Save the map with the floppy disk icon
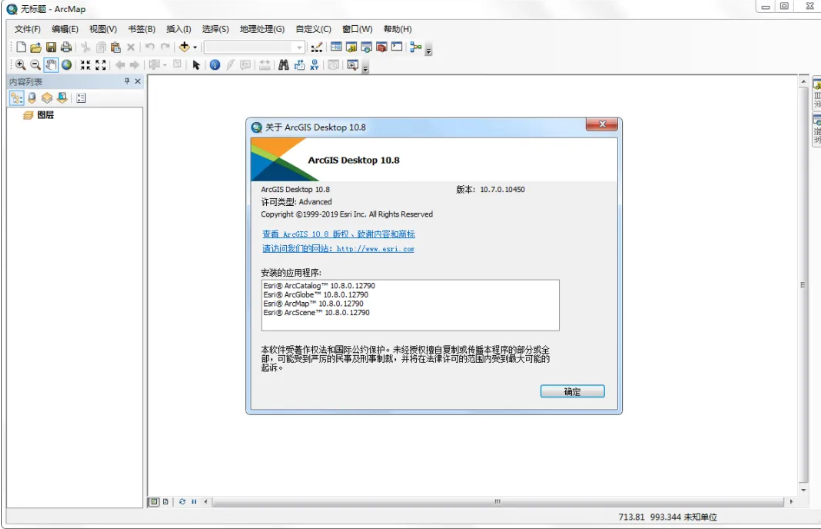Image resolution: width=821 pixels, height=529 pixels. click(x=51, y=47)
